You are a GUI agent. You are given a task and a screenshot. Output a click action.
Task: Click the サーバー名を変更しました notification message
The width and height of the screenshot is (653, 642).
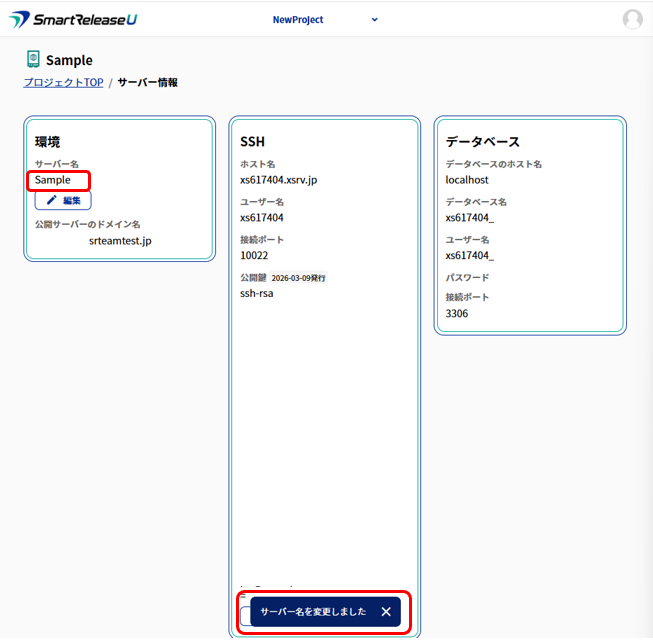tap(313, 612)
